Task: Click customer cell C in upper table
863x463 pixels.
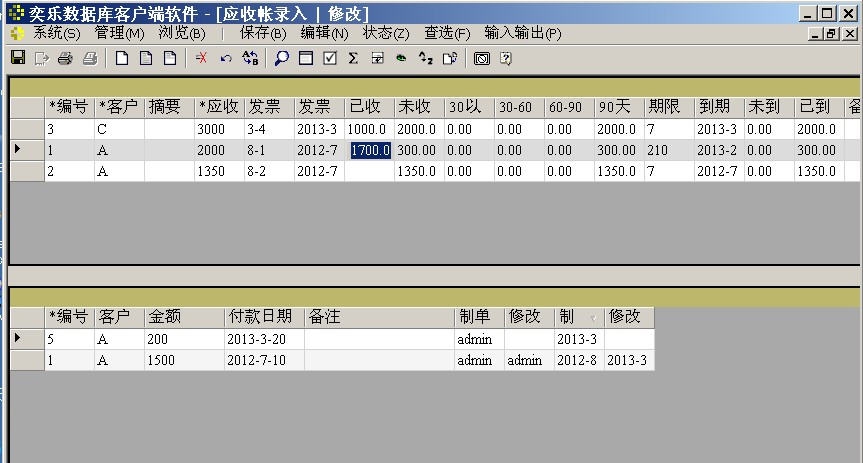Action: coord(119,129)
